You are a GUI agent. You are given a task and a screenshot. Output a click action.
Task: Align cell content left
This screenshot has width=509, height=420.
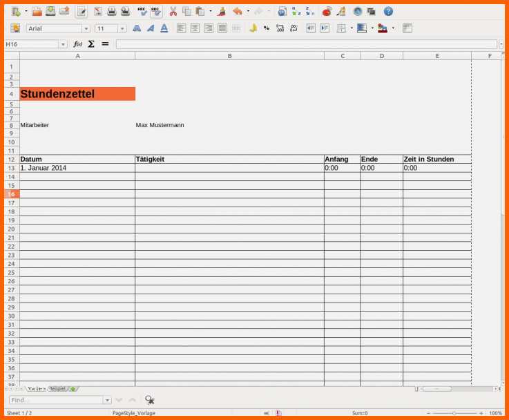tap(182, 28)
